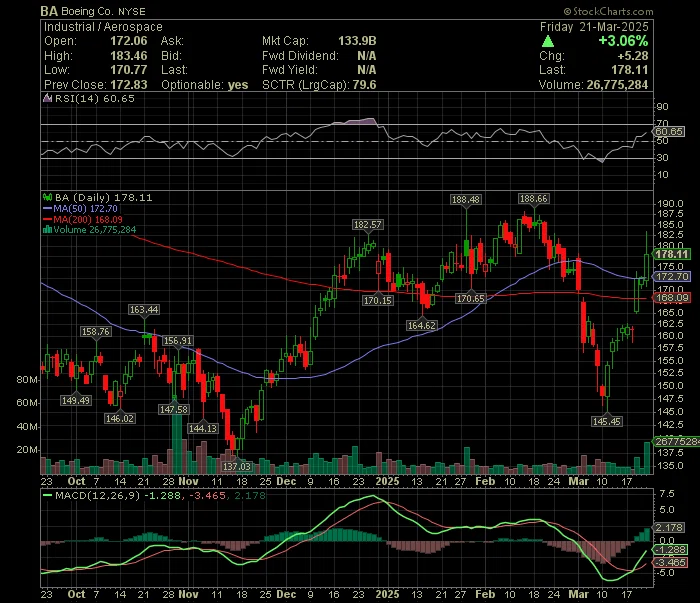Click the -1.288 tag on MACD right axis
Viewport: 700px width, 603px height.
[670, 550]
